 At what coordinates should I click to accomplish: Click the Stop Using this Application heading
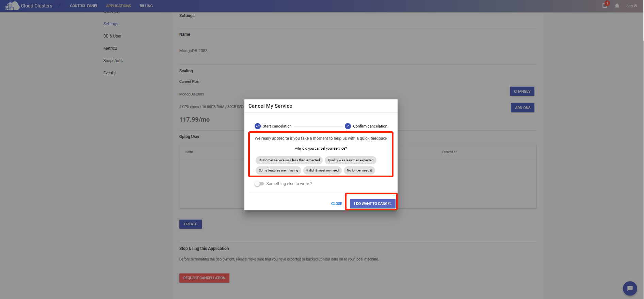coord(204,249)
